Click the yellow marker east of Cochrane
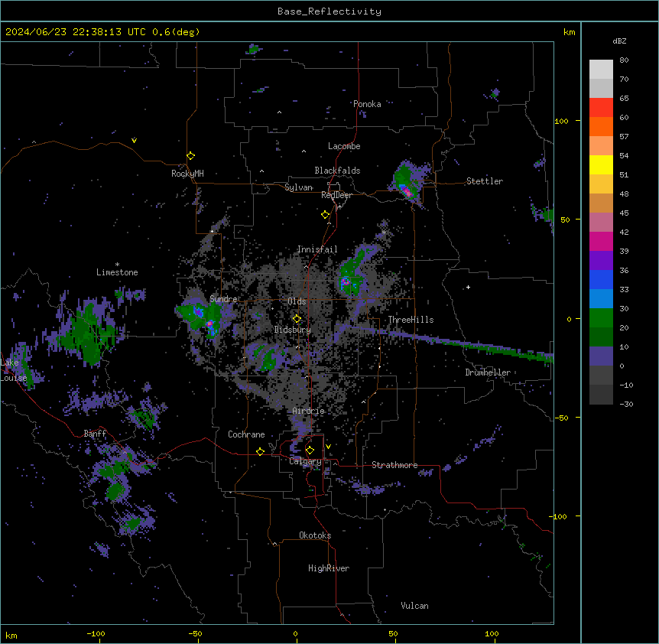Screen dimensions: 659x644 coord(260,451)
